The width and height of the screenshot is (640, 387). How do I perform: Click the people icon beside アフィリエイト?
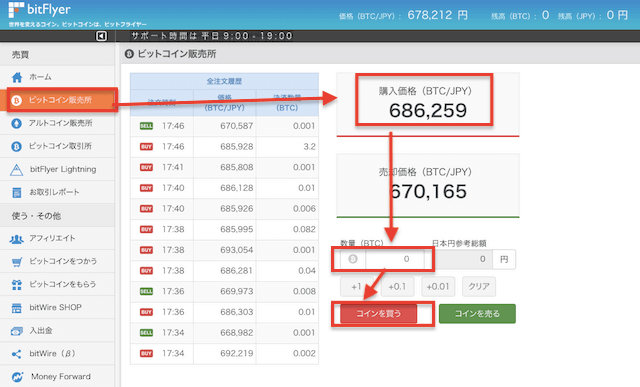pyautogui.click(x=17, y=239)
